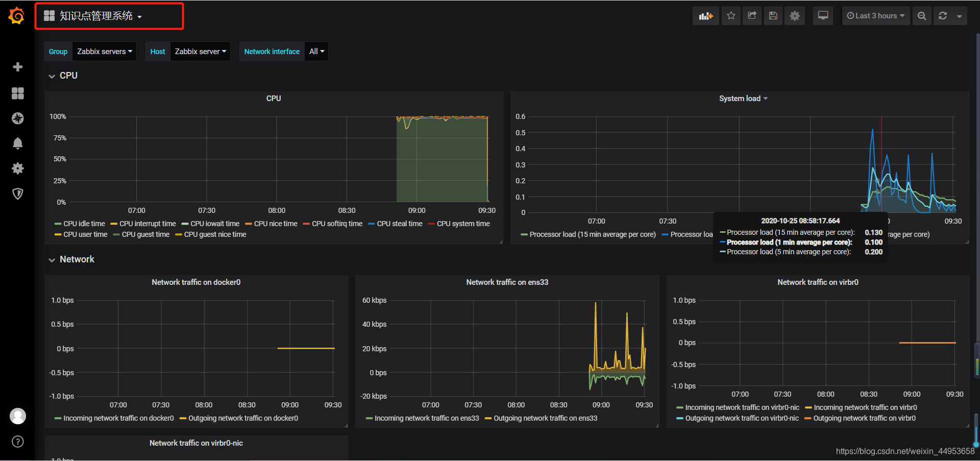Click the Share dashboard icon
This screenshot has width=980, height=461.
click(x=752, y=16)
